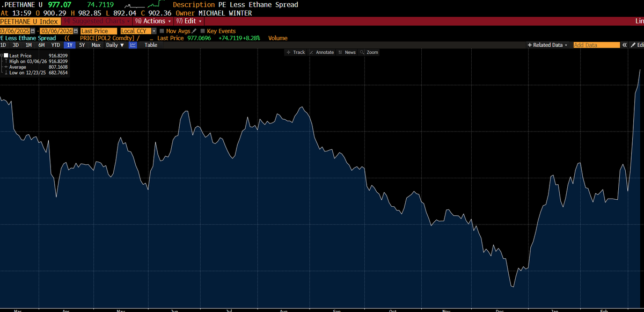Screen dimensions: 644x312
Task: Click the Description PE Less Ethane Spread text
Action: pos(236,4)
